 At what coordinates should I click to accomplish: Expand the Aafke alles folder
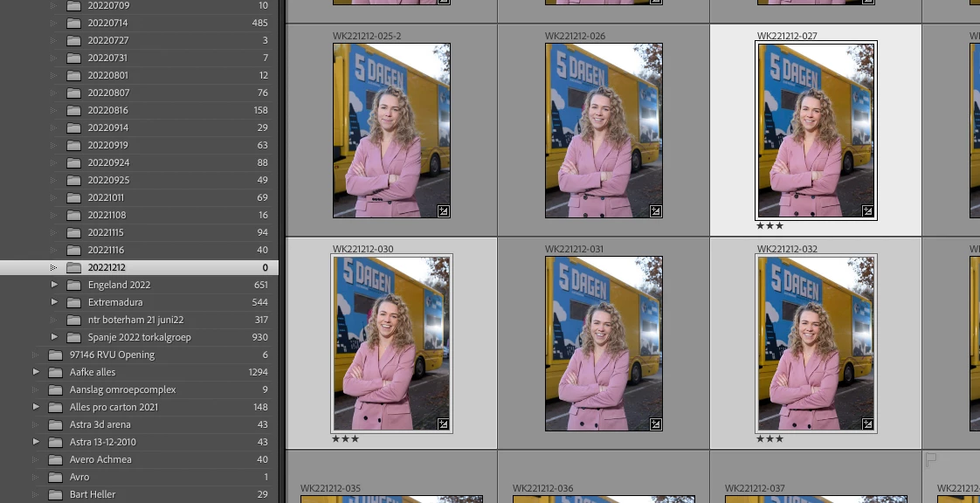click(x=36, y=372)
